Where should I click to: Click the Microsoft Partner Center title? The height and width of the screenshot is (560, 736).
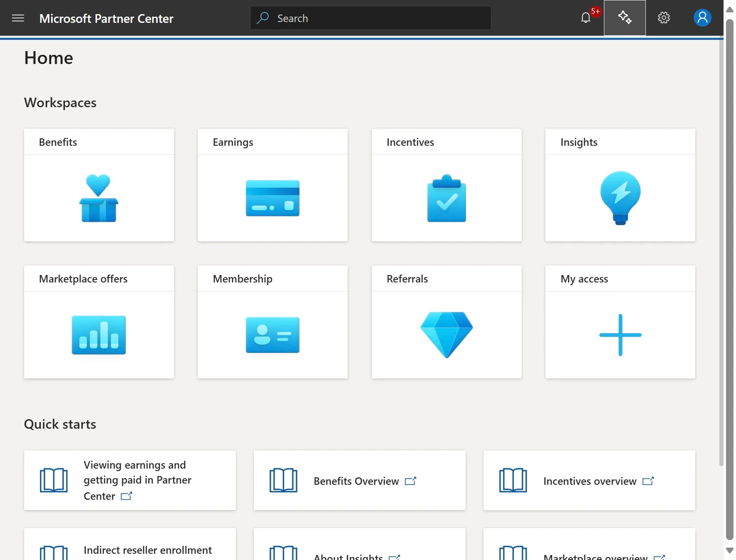pos(106,18)
